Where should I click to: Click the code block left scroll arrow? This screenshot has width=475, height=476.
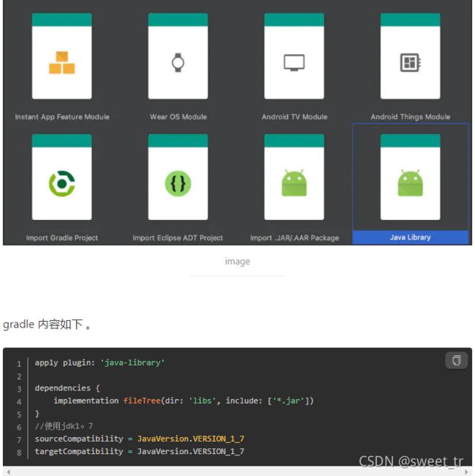pos(9,472)
